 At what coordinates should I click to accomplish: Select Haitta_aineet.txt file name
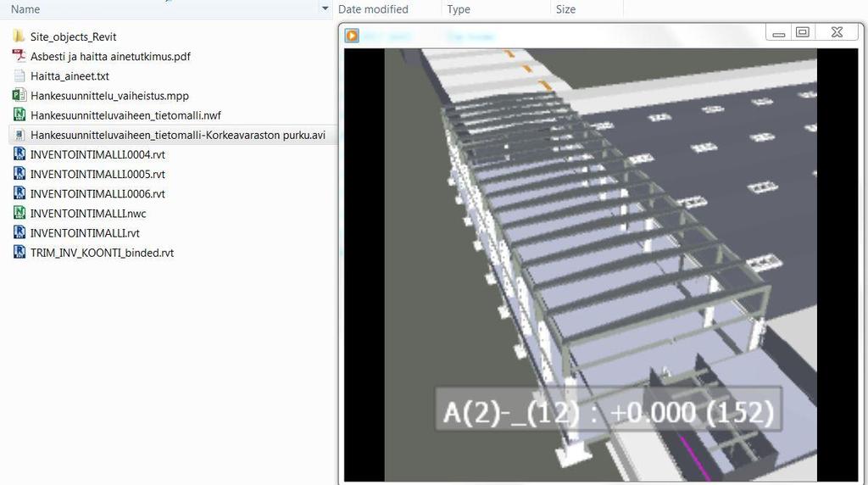coord(70,76)
